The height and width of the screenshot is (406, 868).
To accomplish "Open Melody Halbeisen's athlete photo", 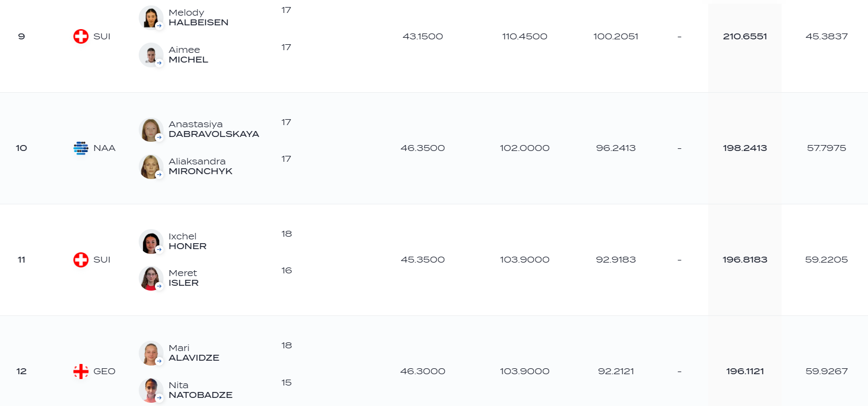I will pos(151,17).
